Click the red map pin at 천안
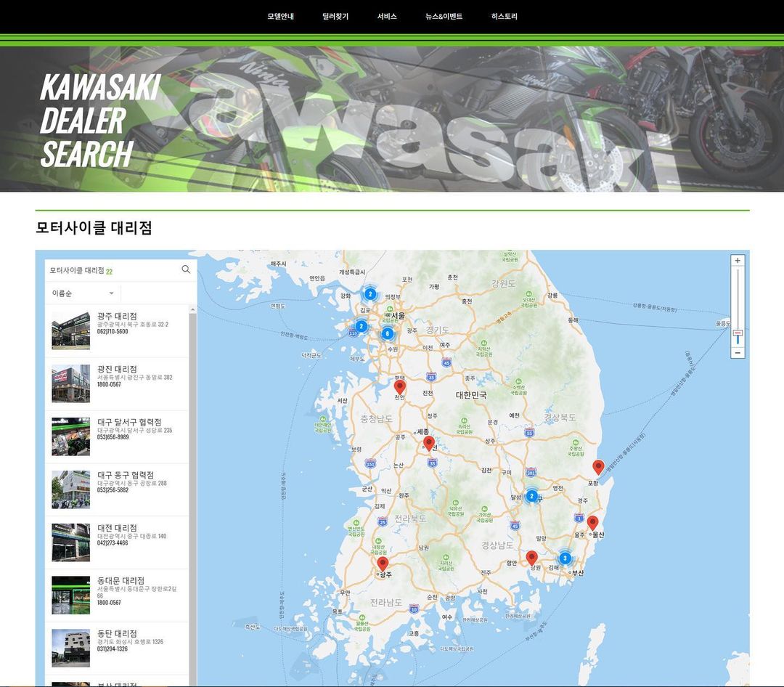The image size is (784, 687). 399,386
